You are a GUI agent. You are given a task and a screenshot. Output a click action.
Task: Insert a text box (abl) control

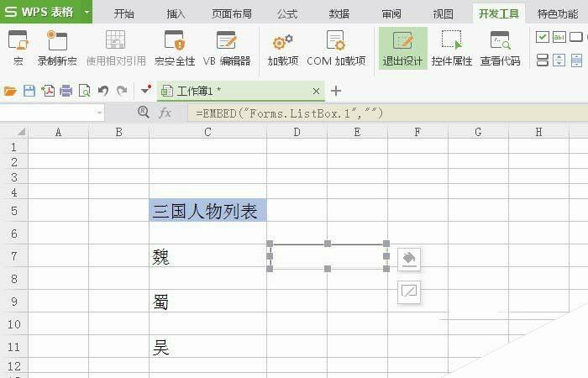559,37
